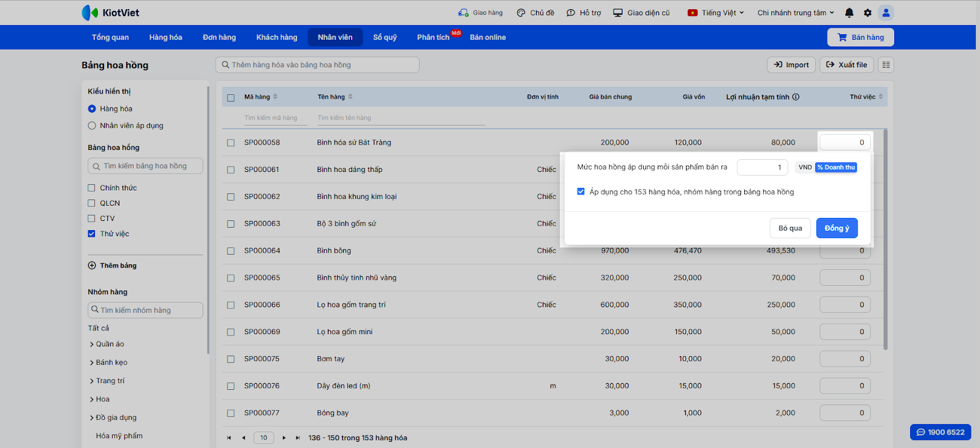
Task: Click the Bỏ qua button
Action: [x=790, y=228]
